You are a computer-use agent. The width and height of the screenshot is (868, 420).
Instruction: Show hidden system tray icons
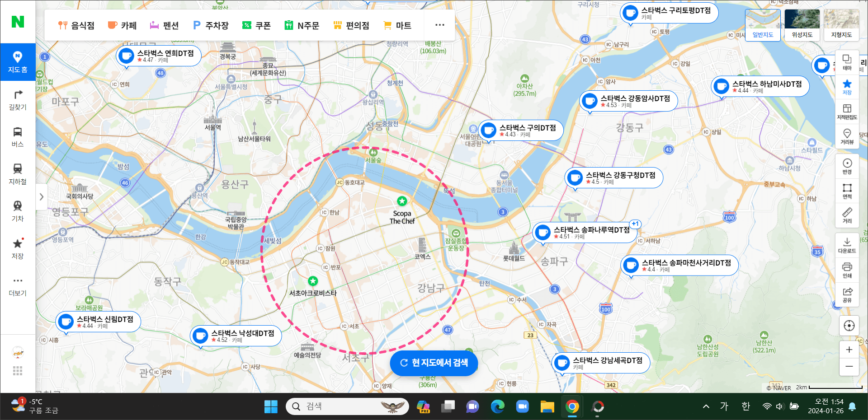pyautogui.click(x=706, y=406)
